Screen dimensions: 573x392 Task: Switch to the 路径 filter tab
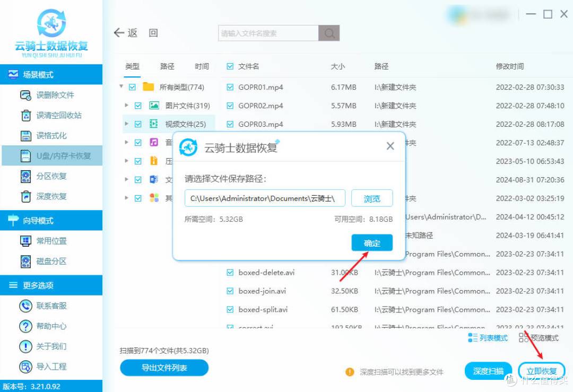point(167,66)
